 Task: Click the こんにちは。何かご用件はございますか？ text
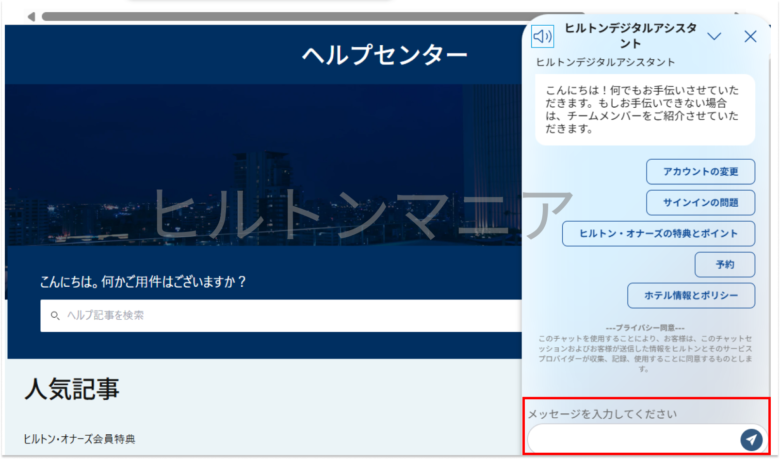click(x=143, y=282)
